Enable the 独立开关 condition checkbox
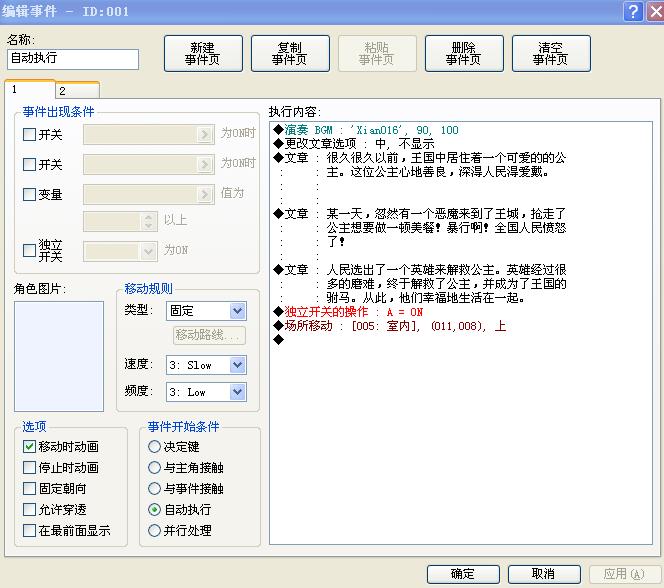 [x=29, y=250]
